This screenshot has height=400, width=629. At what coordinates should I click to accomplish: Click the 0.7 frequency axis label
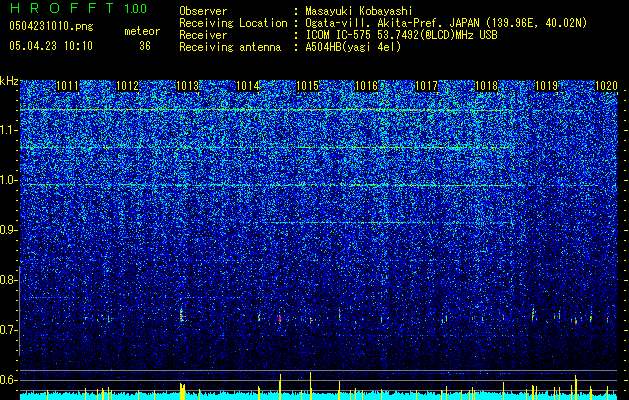coord(8,330)
